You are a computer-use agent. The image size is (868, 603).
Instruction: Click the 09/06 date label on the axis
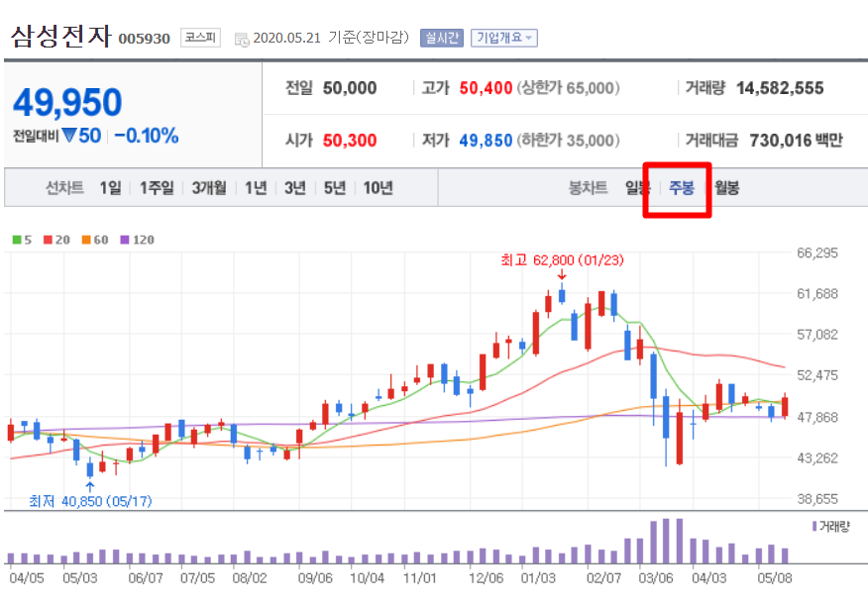coord(315,578)
